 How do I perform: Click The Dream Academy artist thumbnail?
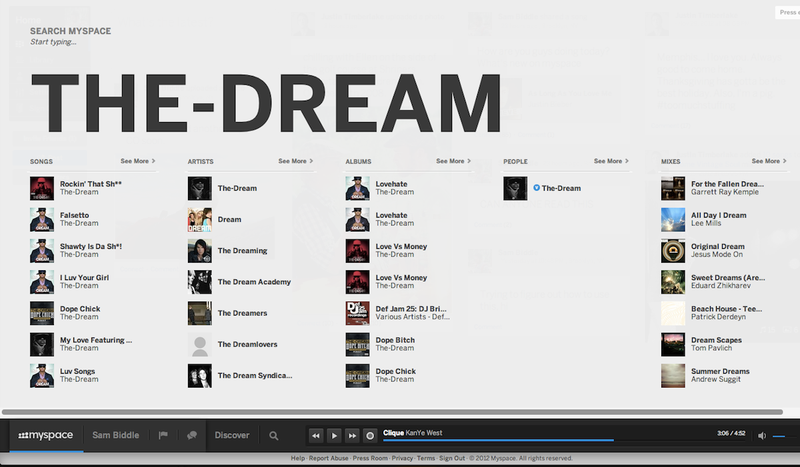click(x=199, y=282)
